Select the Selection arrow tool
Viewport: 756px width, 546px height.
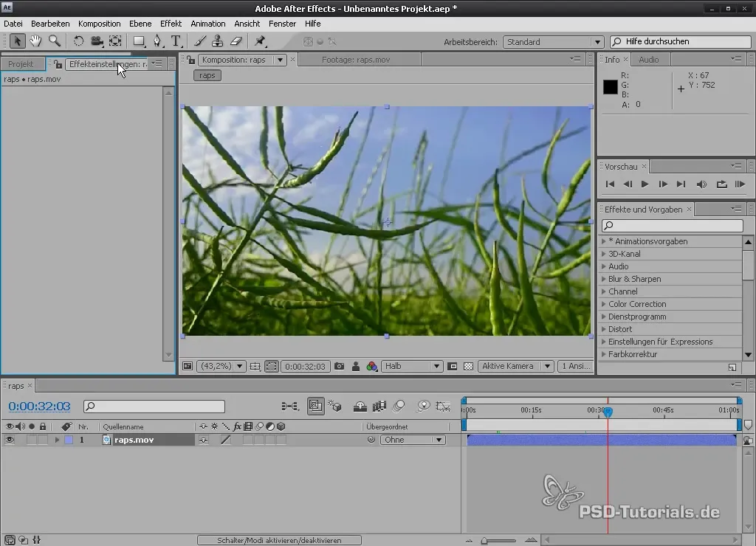coord(17,41)
